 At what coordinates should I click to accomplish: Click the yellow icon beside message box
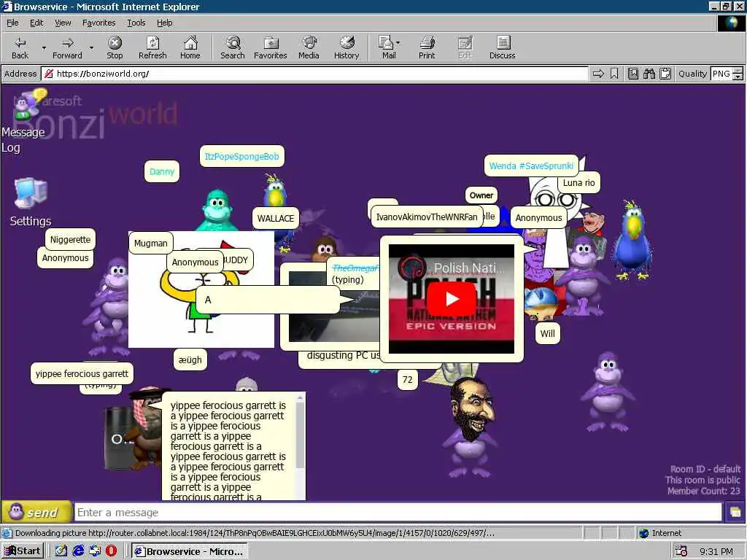735,513
